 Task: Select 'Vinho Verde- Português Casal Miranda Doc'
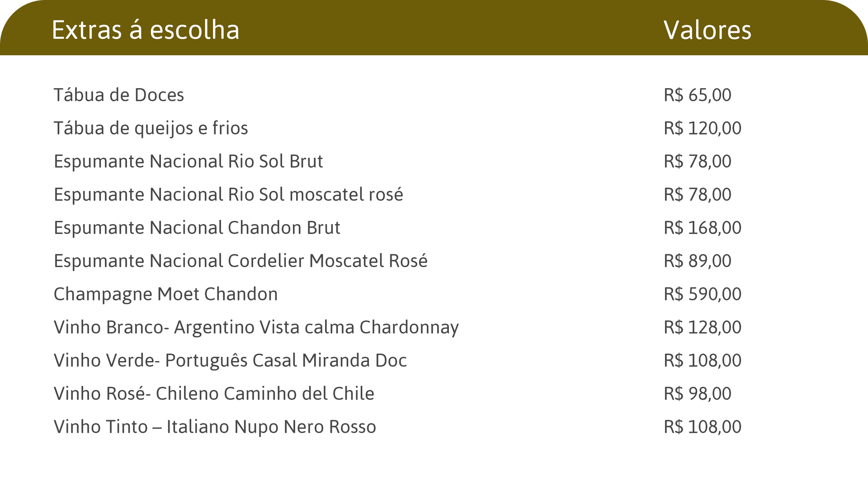pyautogui.click(x=231, y=361)
